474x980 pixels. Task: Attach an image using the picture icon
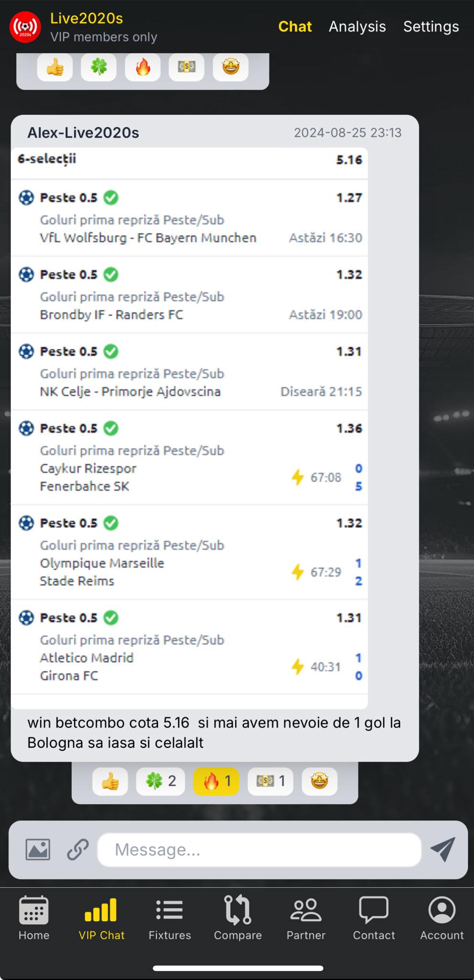pos(38,849)
